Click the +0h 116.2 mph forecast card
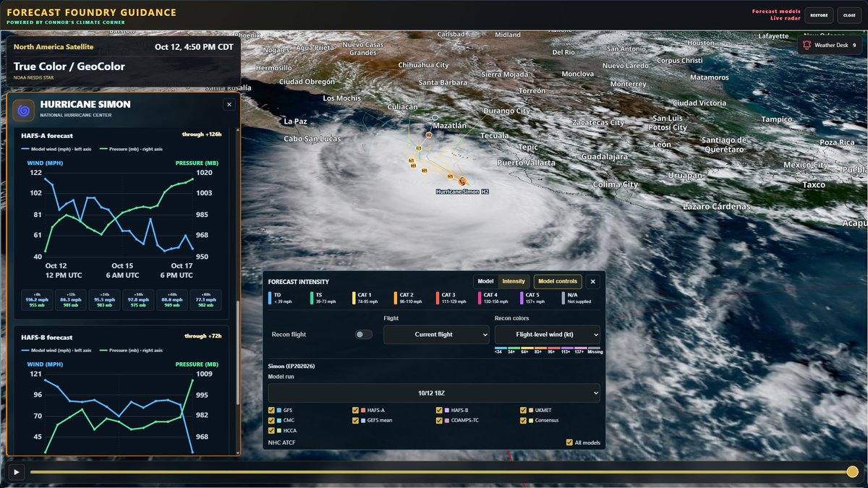868x488 pixels. (38, 300)
